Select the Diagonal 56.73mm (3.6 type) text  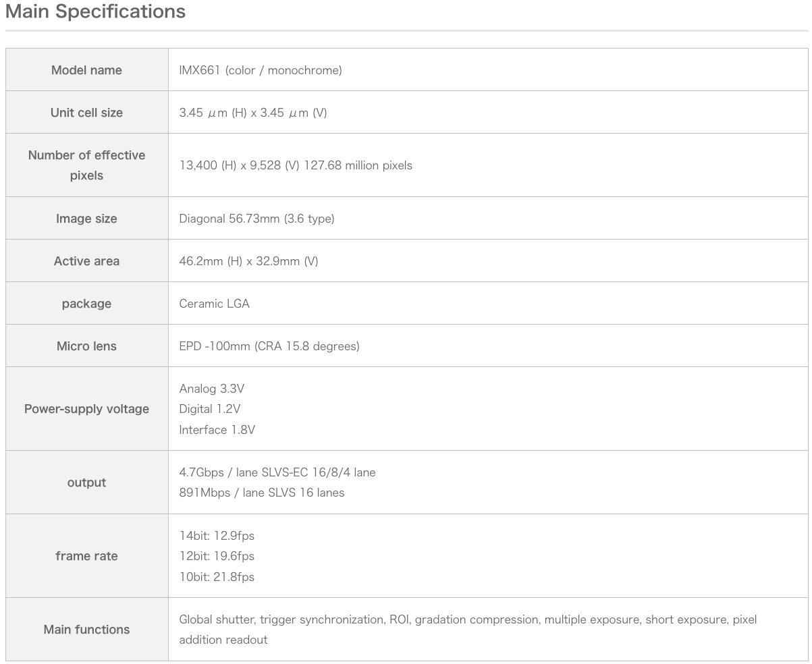click(x=256, y=219)
